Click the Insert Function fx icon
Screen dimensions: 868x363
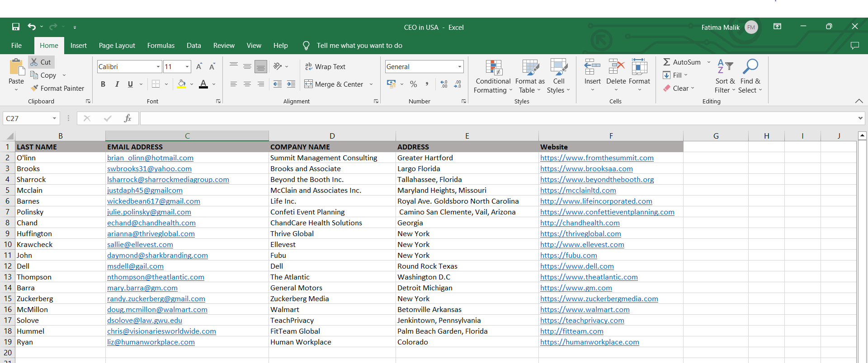point(127,118)
